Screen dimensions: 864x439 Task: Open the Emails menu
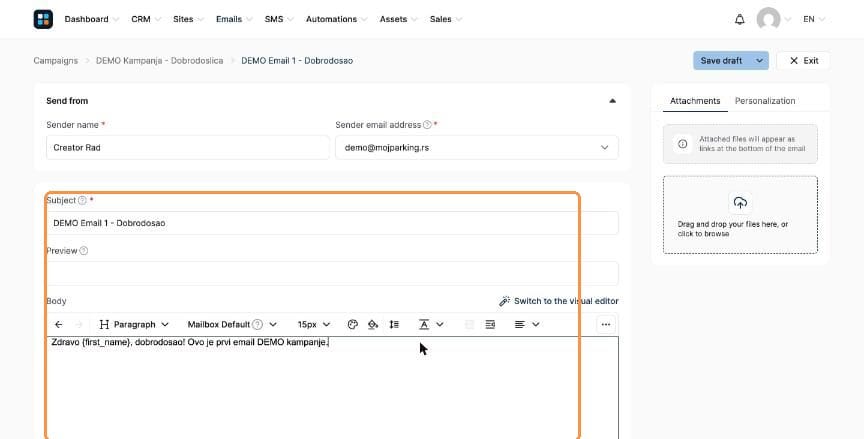pyautogui.click(x=234, y=19)
